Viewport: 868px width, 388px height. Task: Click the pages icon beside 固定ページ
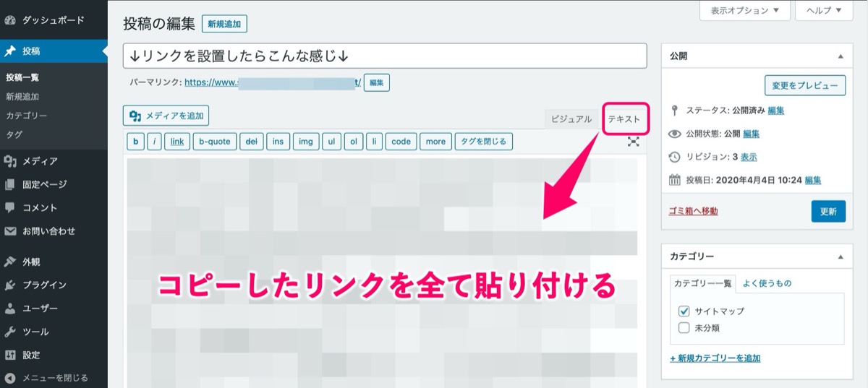pos(10,184)
